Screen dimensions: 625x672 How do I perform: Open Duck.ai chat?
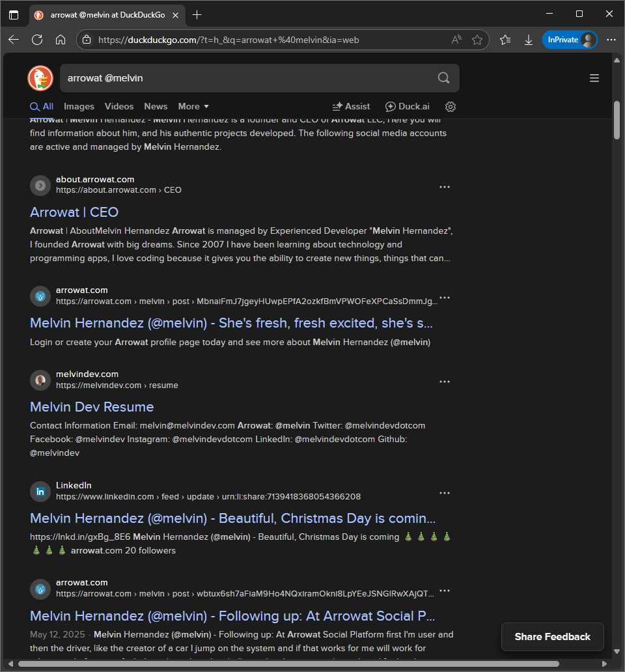[x=408, y=107]
